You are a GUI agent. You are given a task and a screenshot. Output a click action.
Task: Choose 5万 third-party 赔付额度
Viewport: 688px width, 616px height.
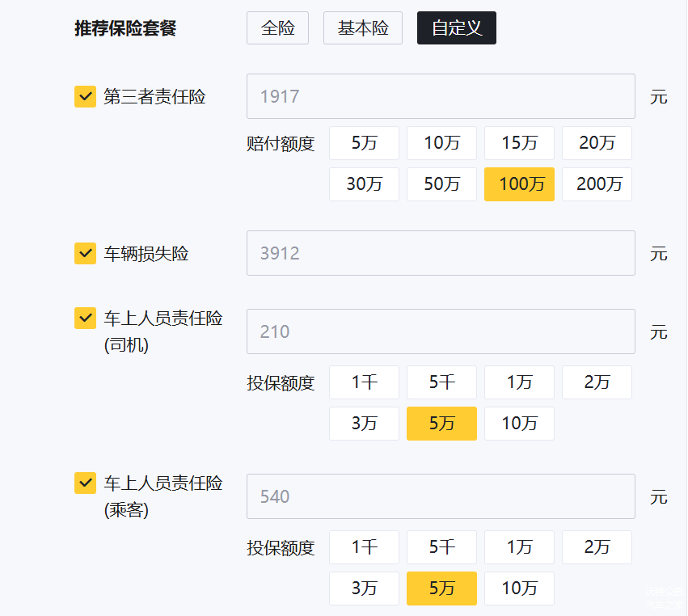coord(364,143)
